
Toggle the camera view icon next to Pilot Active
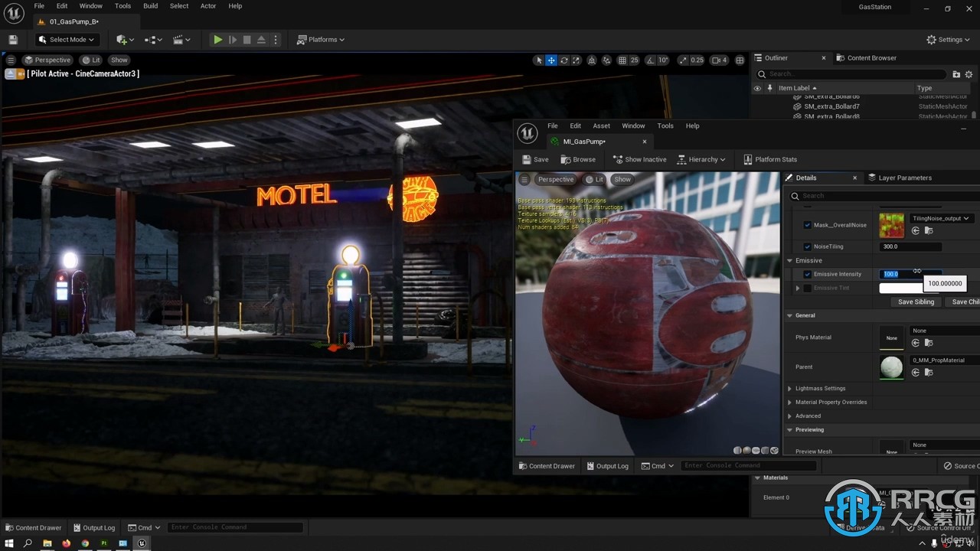[21, 74]
